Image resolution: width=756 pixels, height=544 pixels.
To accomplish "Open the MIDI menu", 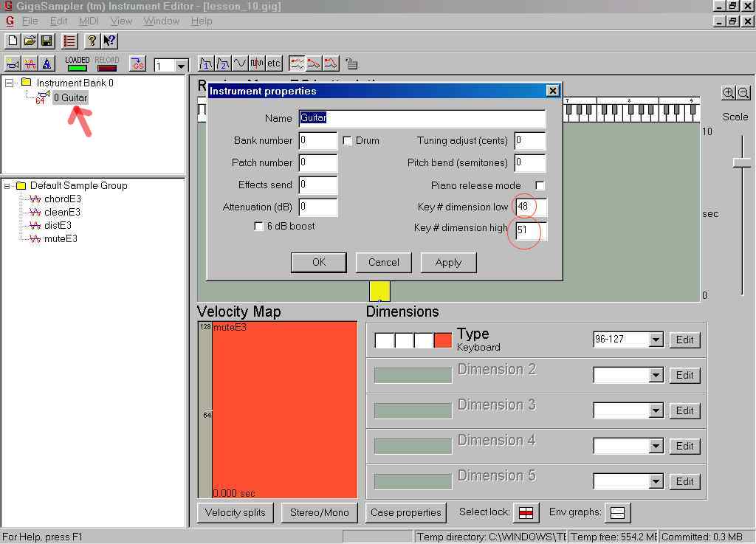I will [x=89, y=21].
